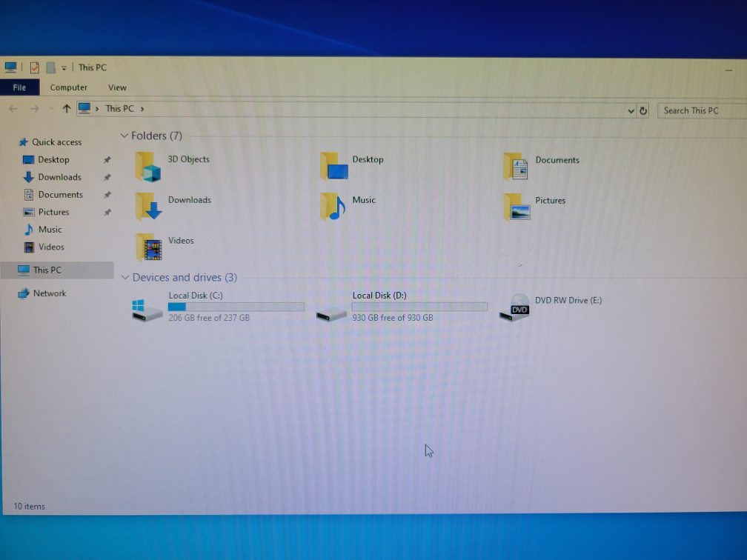Screen dimensions: 747x560
Task: Open the Videos folder icon in Folders
Action: [x=149, y=247]
